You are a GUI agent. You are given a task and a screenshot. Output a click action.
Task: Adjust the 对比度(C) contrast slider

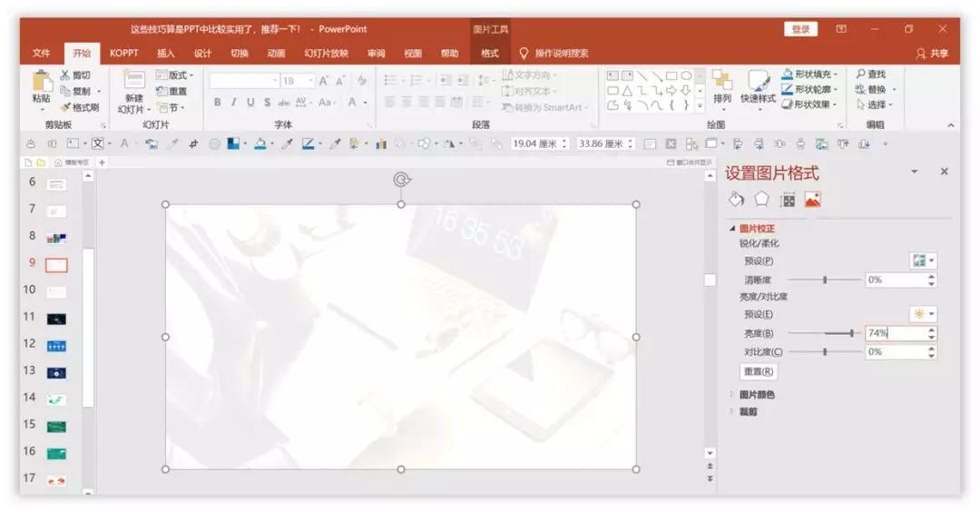click(x=824, y=352)
